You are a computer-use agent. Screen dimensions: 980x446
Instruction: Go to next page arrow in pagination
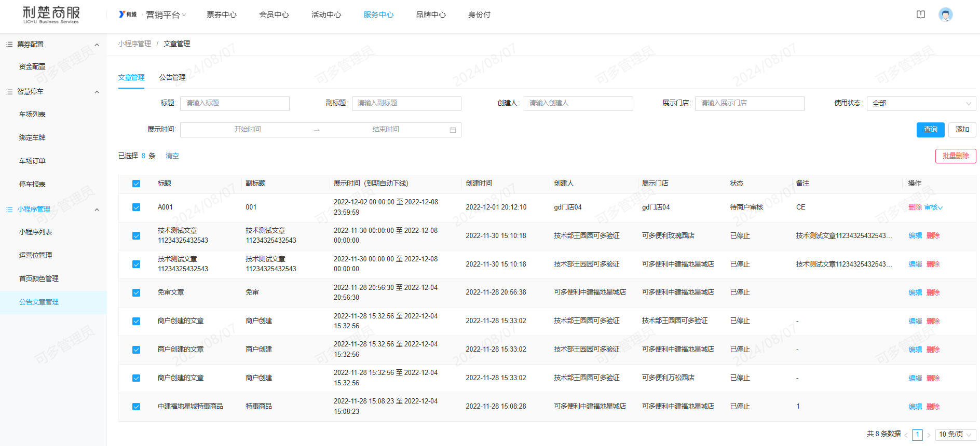pos(929,435)
